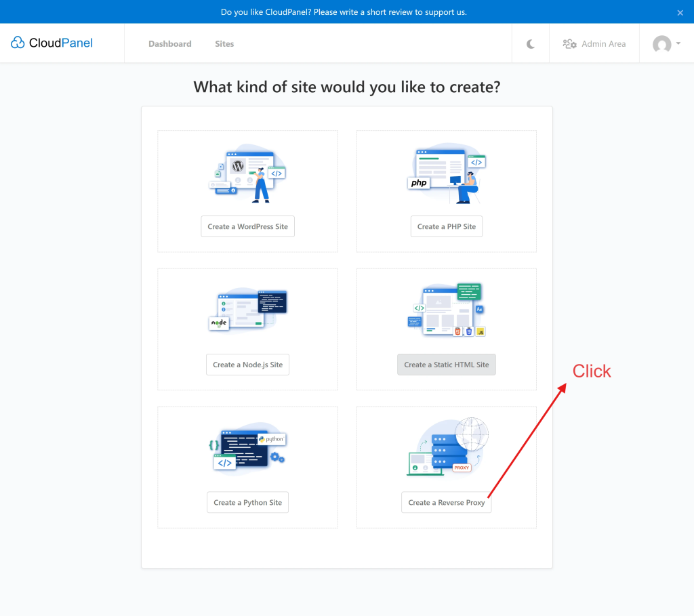The height and width of the screenshot is (616, 694).
Task: Open the user avatar account menu
Action: (x=661, y=44)
